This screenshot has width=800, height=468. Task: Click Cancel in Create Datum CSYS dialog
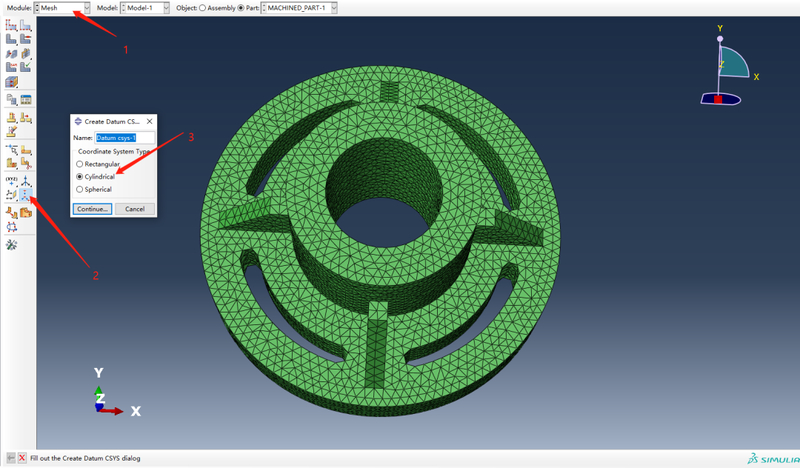[135, 209]
